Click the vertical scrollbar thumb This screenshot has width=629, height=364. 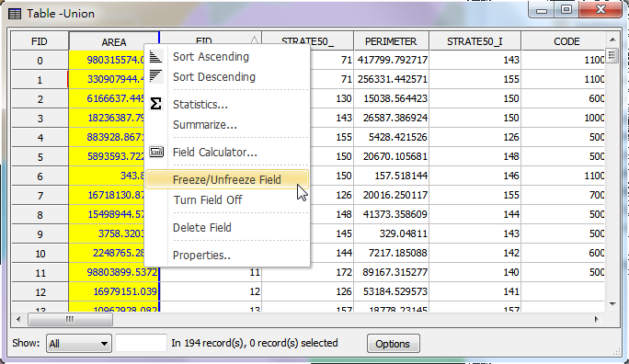[x=612, y=55]
